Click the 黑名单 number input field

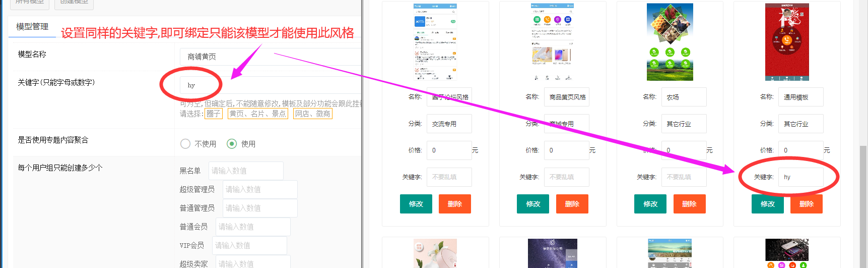point(246,171)
